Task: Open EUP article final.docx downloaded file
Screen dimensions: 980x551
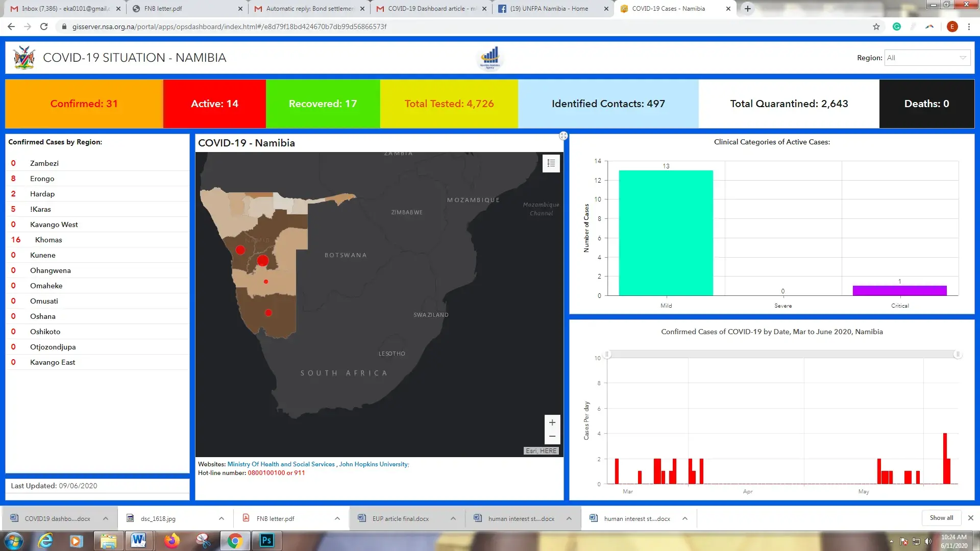Action: 399,518
